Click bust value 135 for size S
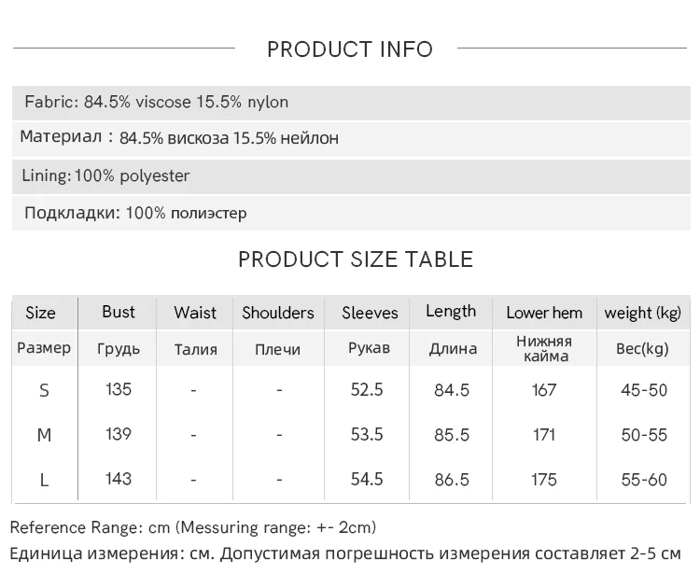The height and width of the screenshot is (588, 700). click(119, 389)
